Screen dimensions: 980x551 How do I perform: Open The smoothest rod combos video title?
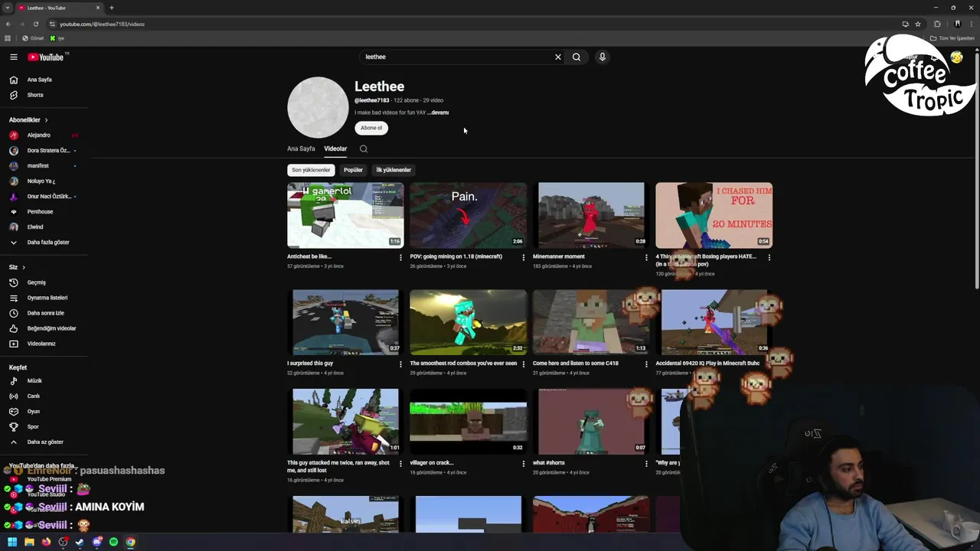pyautogui.click(x=463, y=364)
